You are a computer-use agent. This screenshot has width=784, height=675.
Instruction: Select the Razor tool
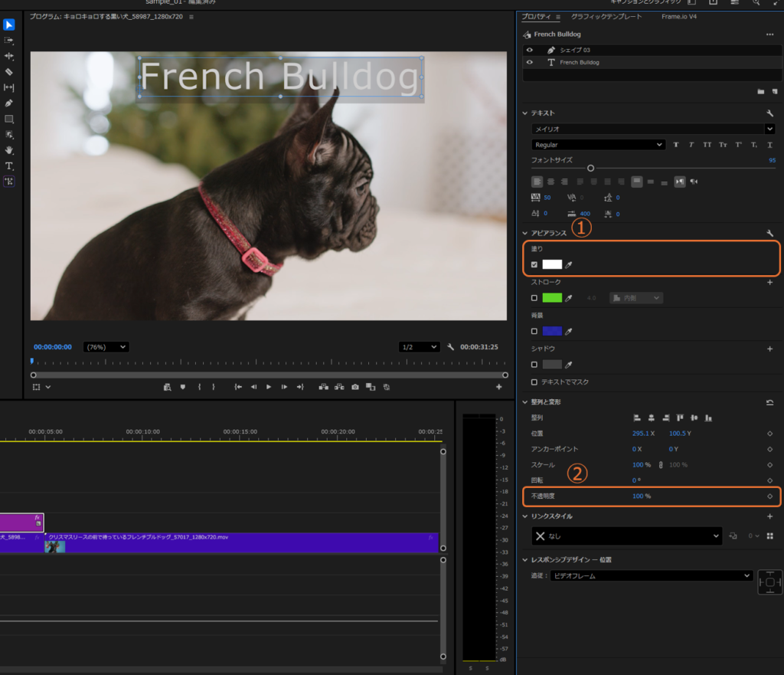[x=9, y=72]
